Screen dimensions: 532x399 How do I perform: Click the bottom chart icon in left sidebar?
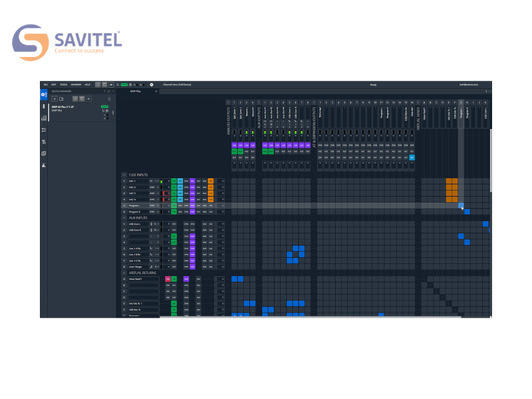click(44, 165)
